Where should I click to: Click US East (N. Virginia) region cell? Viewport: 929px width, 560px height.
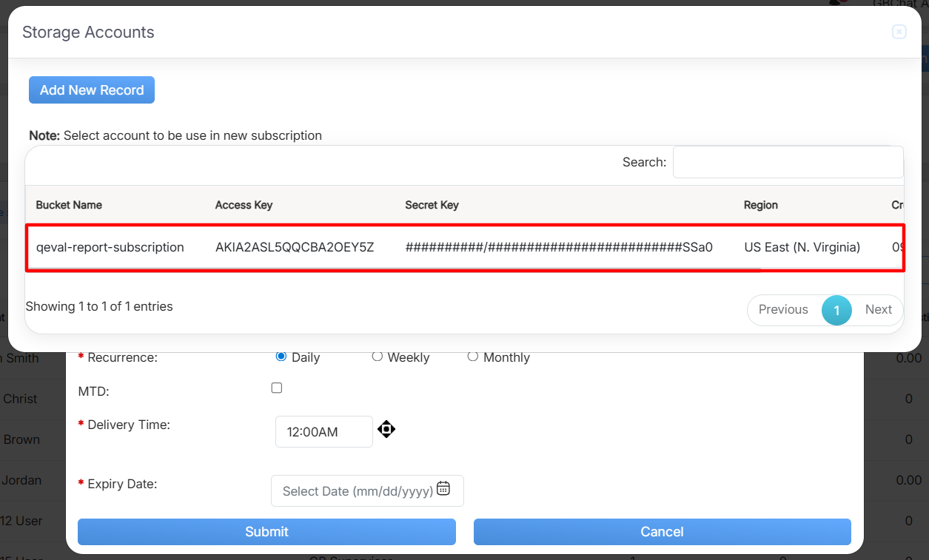[x=802, y=247]
